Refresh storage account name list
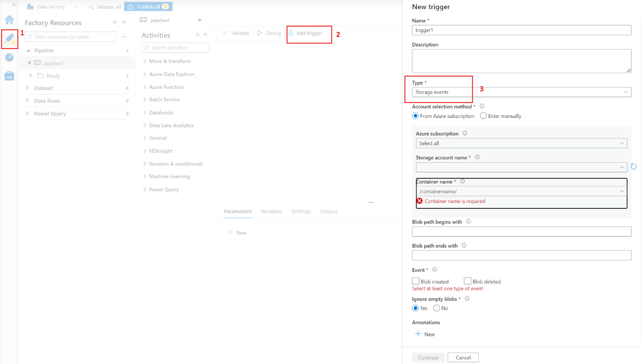 point(633,167)
